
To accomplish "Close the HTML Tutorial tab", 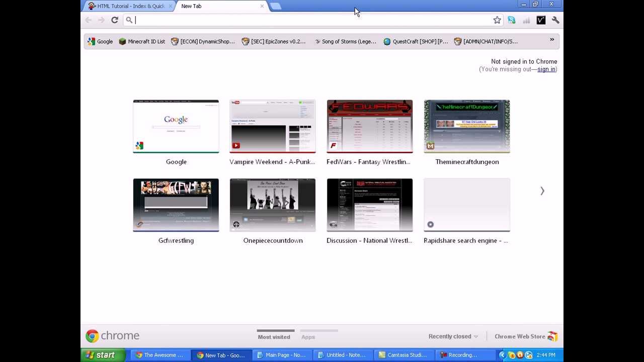I will [x=171, y=6].
